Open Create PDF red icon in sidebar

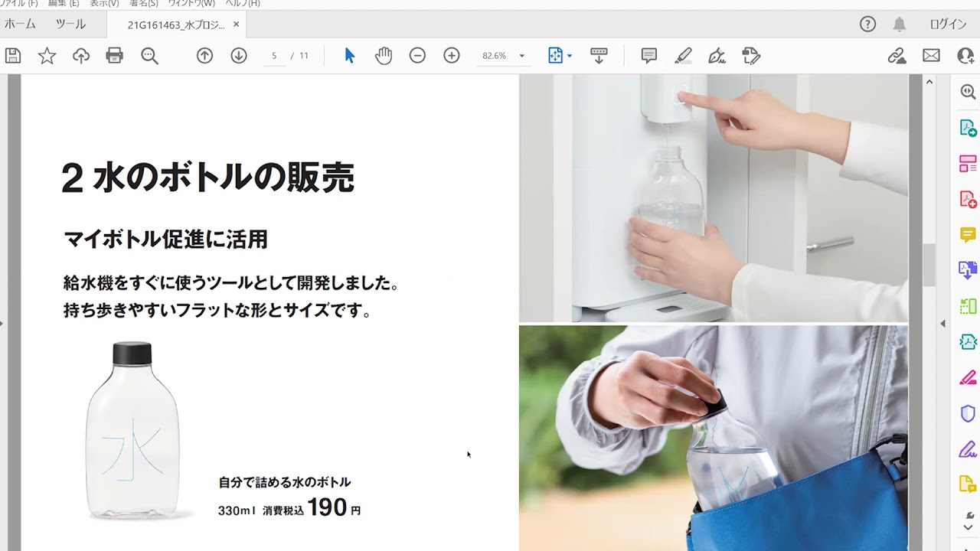pos(968,200)
